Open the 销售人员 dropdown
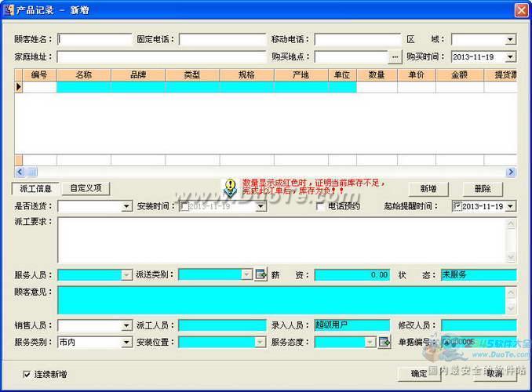 [x=126, y=325]
